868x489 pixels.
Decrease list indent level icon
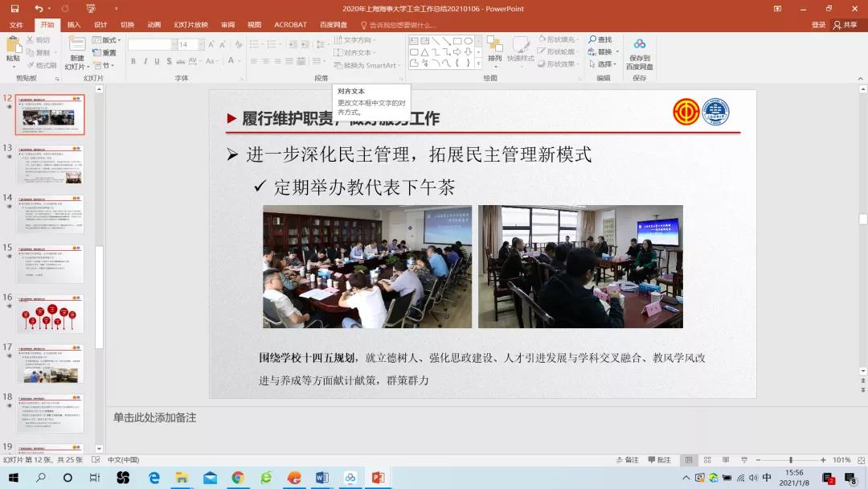(x=293, y=44)
